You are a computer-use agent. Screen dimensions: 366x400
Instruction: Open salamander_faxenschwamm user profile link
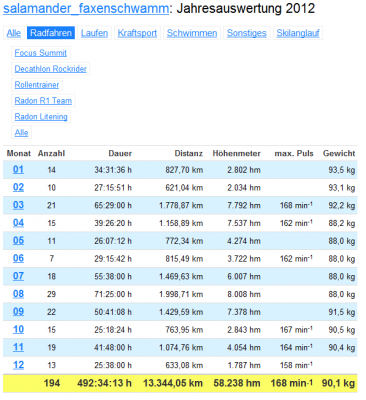tap(86, 8)
